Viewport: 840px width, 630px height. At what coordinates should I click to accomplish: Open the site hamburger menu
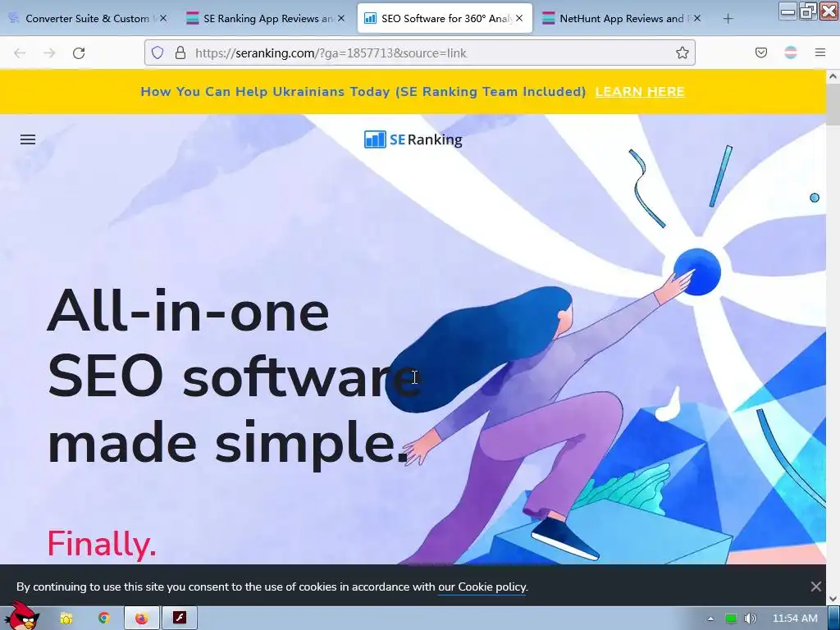(x=28, y=139)
